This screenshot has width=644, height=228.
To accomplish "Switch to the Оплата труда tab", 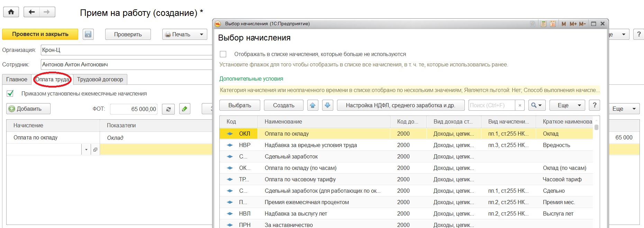I will click(x=52, y=79).
